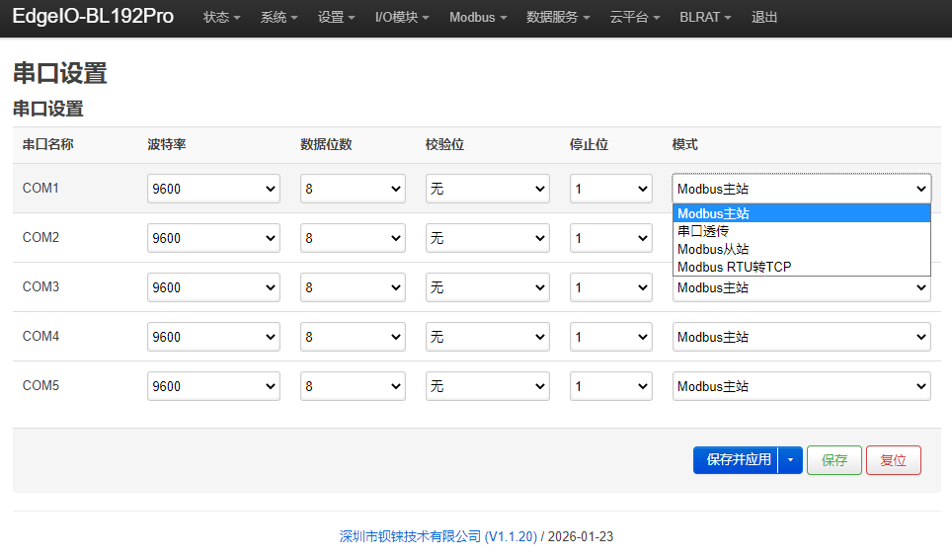Click the EdgeIO-BL192Pro brand title
The height and width of the screenshot is (560, 952).
(x=93, y=17)
